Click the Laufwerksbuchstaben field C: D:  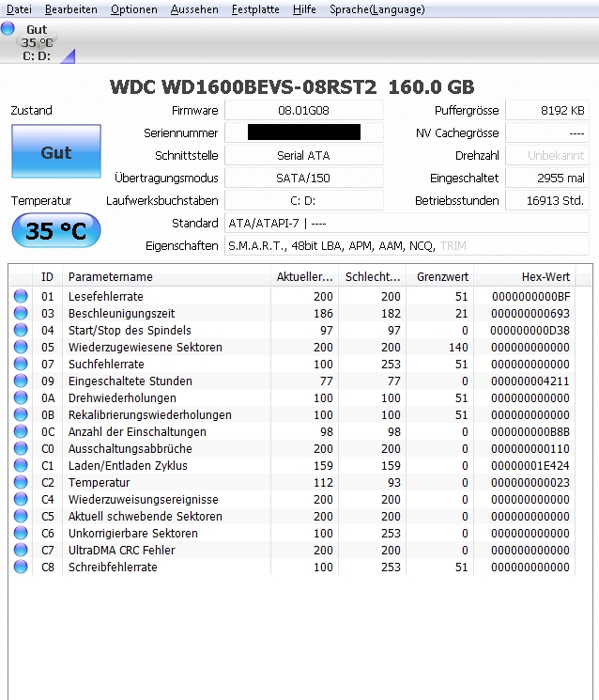304,200
